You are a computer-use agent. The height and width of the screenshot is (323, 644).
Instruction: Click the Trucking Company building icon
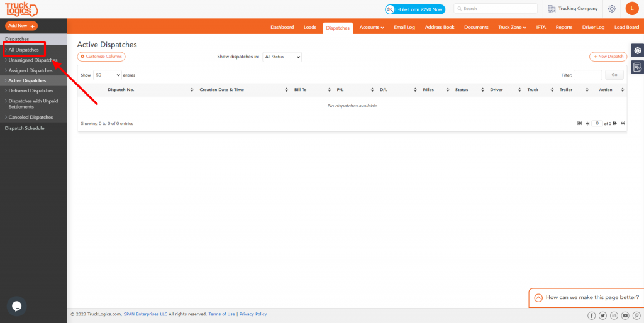click(x=552, y=9)
